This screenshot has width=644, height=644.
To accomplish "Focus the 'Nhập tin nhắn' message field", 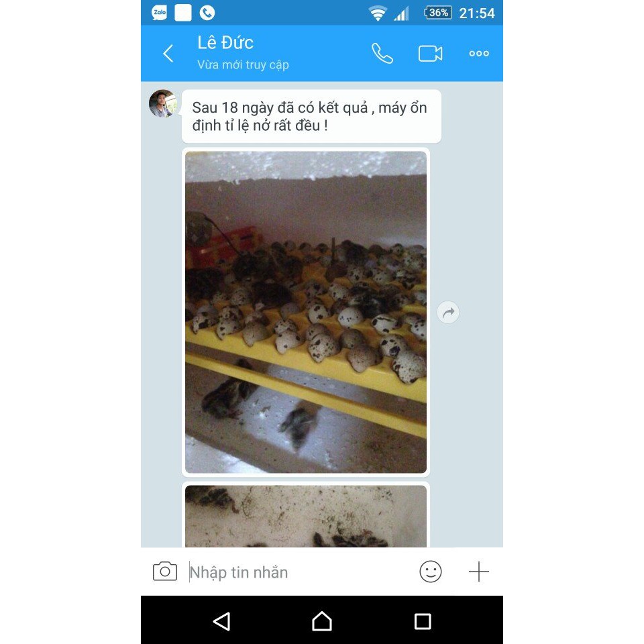I will (x=300, y=572).
